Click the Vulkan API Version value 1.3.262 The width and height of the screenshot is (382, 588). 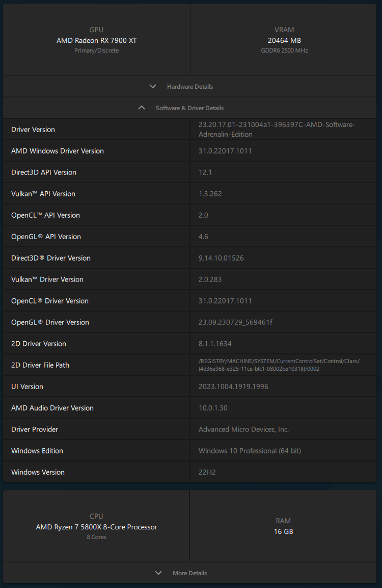[x=210, y=194]
